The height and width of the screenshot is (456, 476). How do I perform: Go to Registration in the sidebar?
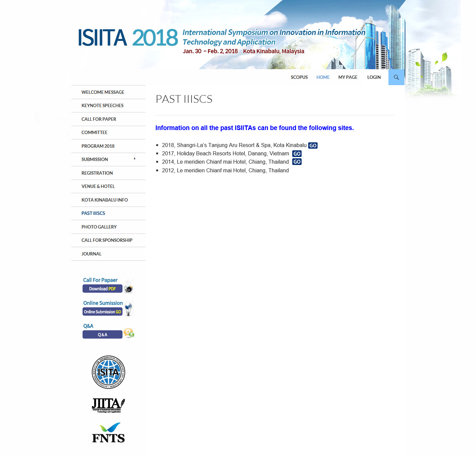tap(109, 173)
